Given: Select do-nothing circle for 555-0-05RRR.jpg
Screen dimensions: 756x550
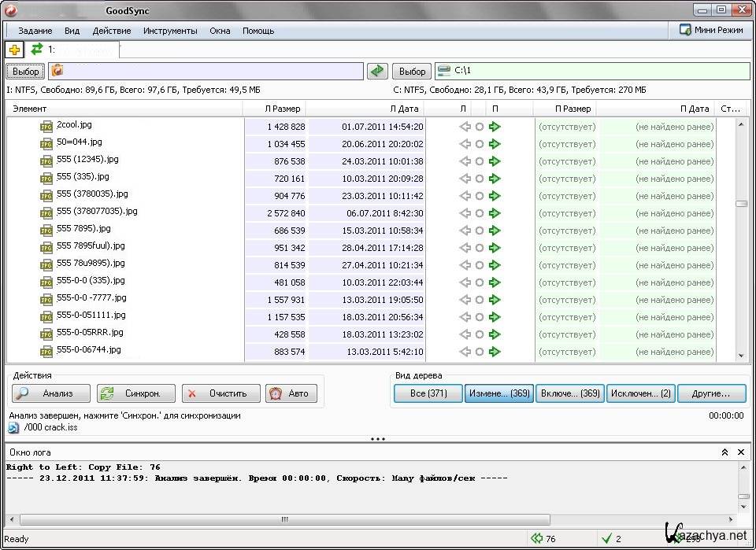Looking at the screenshot, I should (x=480, y=334).
